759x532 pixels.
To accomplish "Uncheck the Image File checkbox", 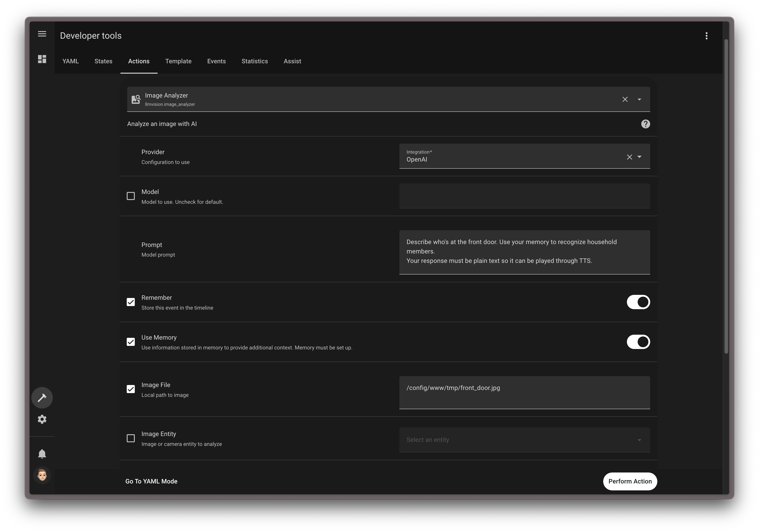I will [x=131, y=389].
